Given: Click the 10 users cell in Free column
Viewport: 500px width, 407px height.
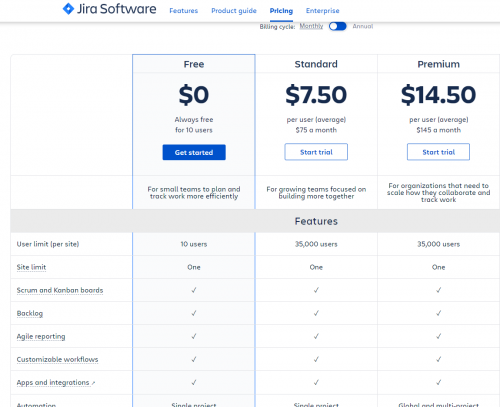Looking at the screenshot, I should point(194,244).
